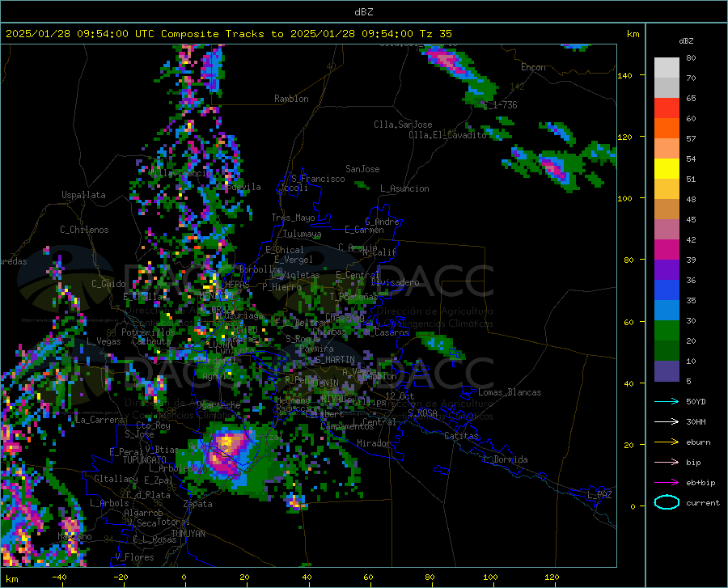Click the 'Encon' map label
The image size is (728, 588).
click(x=533, y=67)
